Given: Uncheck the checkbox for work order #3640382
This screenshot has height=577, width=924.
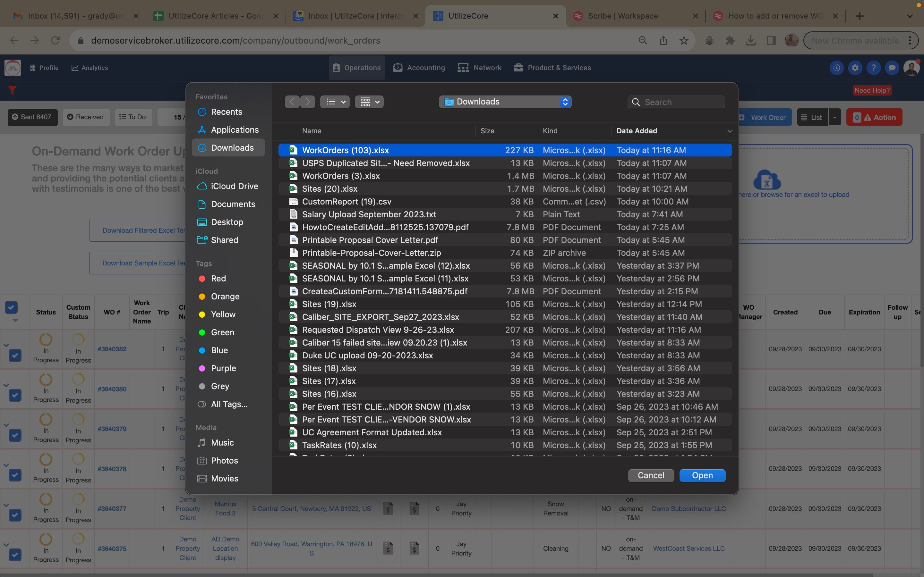Looking at the screenshot, I should [15, 355].
